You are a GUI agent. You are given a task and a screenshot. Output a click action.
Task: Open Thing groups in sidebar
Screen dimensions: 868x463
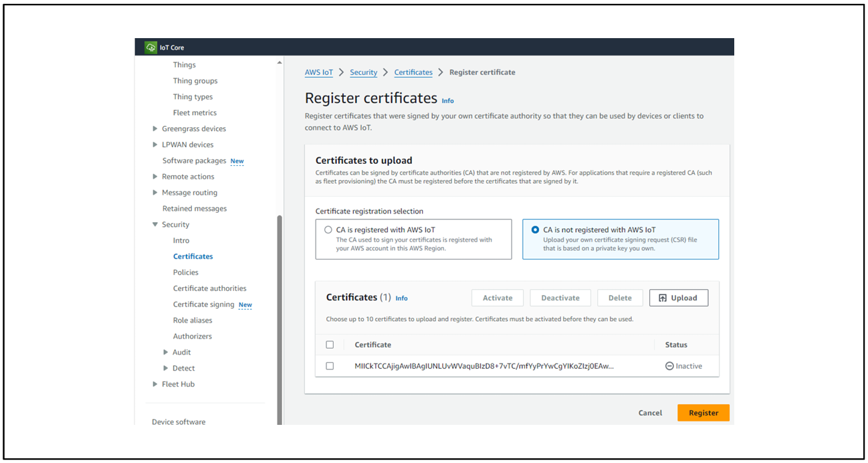[195, 81]
